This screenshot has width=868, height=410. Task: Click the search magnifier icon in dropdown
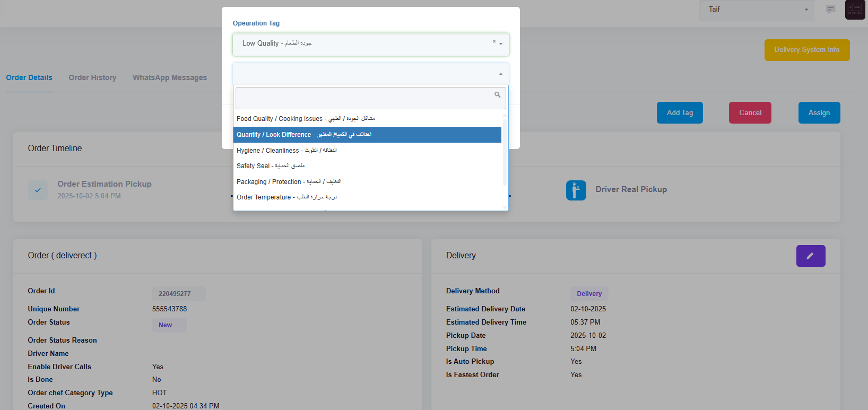[x=497, y=95]
